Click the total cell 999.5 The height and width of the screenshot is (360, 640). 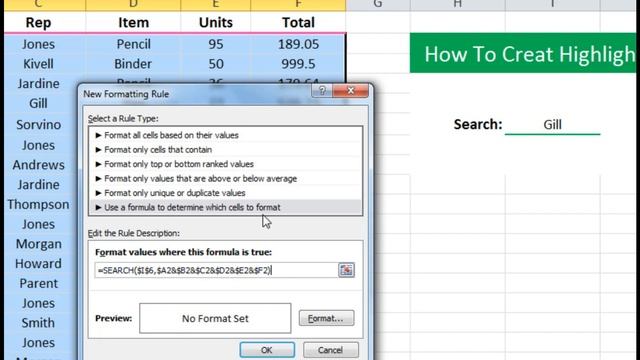[298, 64]
